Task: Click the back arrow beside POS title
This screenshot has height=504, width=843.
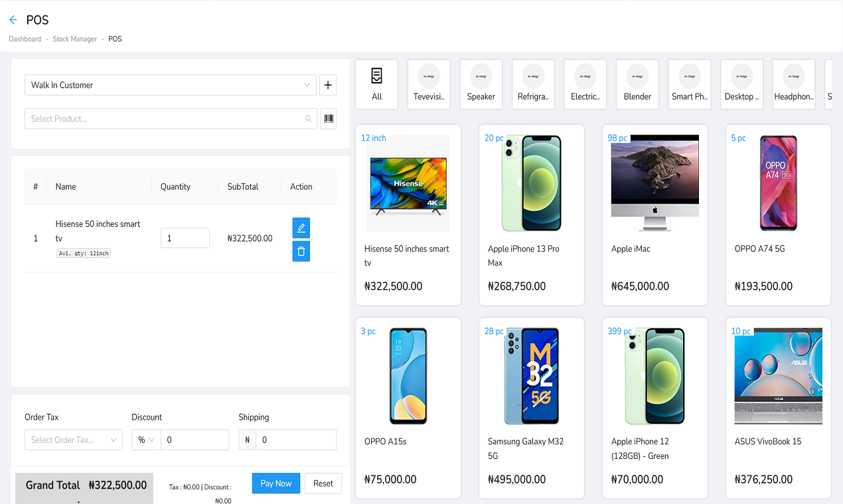Action: [13, 20]
